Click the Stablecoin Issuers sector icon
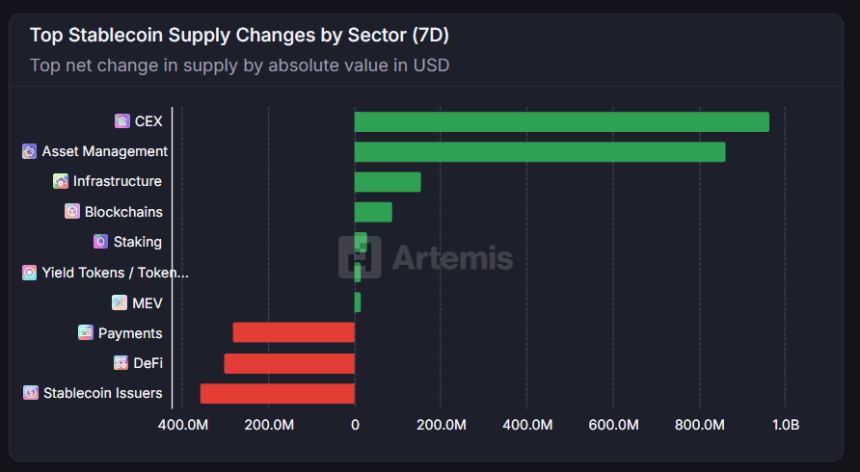860x472 pixels. point(30,393)
